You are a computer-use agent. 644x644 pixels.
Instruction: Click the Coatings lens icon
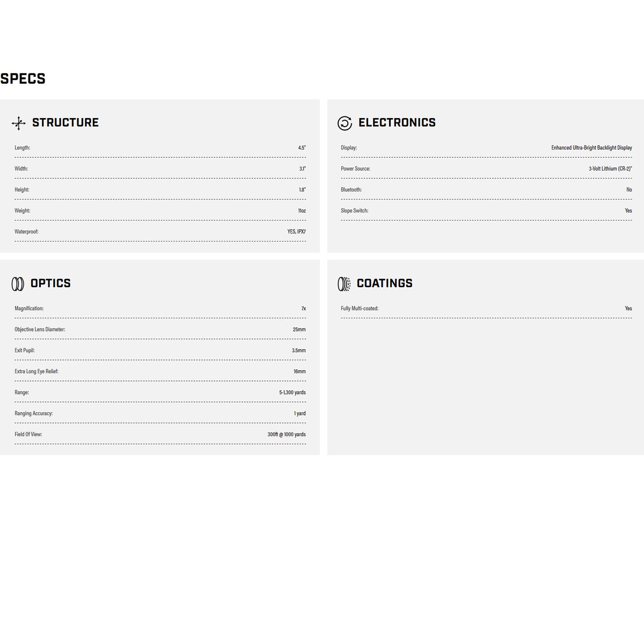coord(344,284)
